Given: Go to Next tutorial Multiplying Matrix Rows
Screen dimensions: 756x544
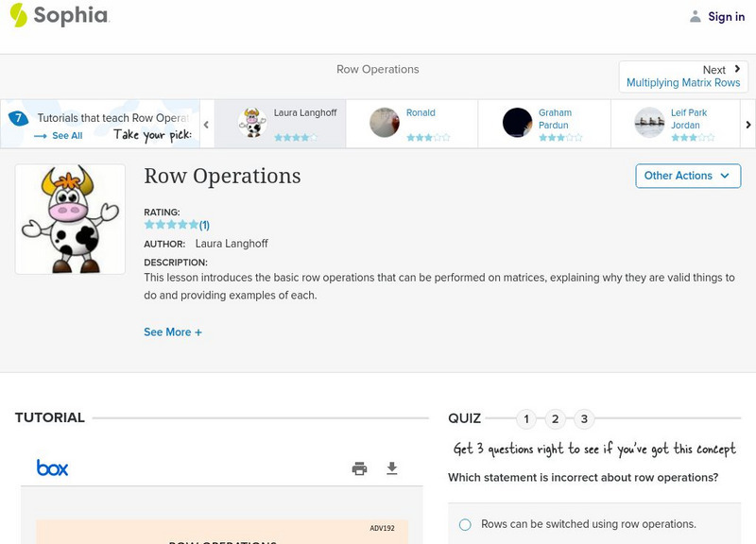Looking at the screenshot, I should [683, 76].
